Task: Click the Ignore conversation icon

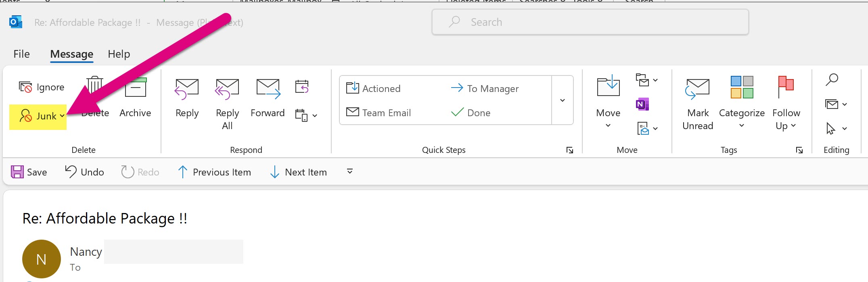Action: click(x=25, y=87)
